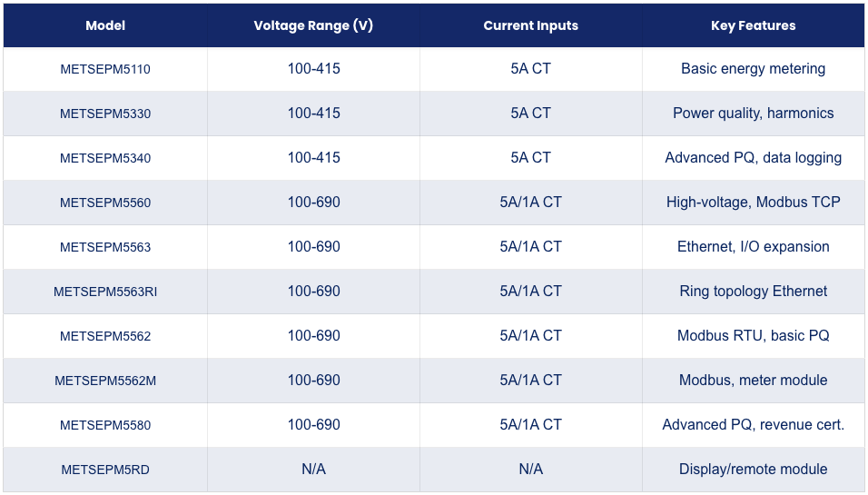Select the METSEPM5RD model cell
The width and height of the screenshot is (868, 495).
(105, 470)
